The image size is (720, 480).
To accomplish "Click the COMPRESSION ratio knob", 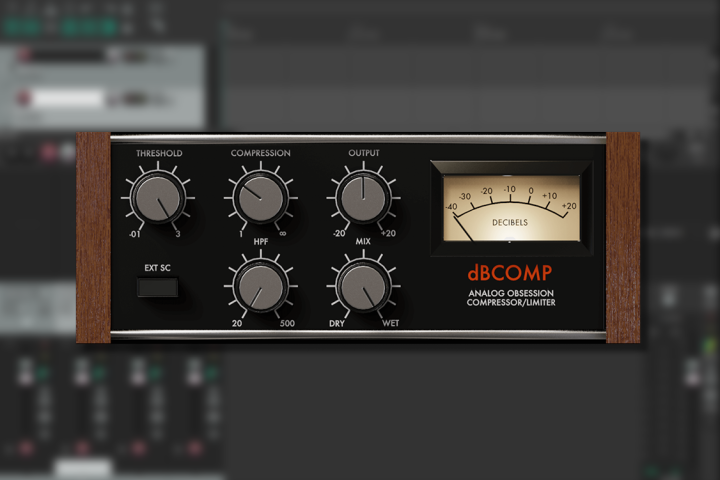I will (261, 198).
